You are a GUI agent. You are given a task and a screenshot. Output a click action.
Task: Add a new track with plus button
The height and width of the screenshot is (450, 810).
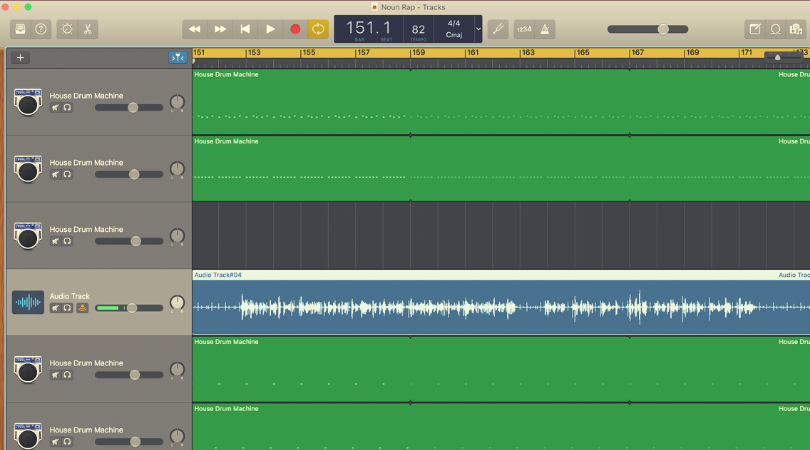pyautogui.click(x=21, y=58)
